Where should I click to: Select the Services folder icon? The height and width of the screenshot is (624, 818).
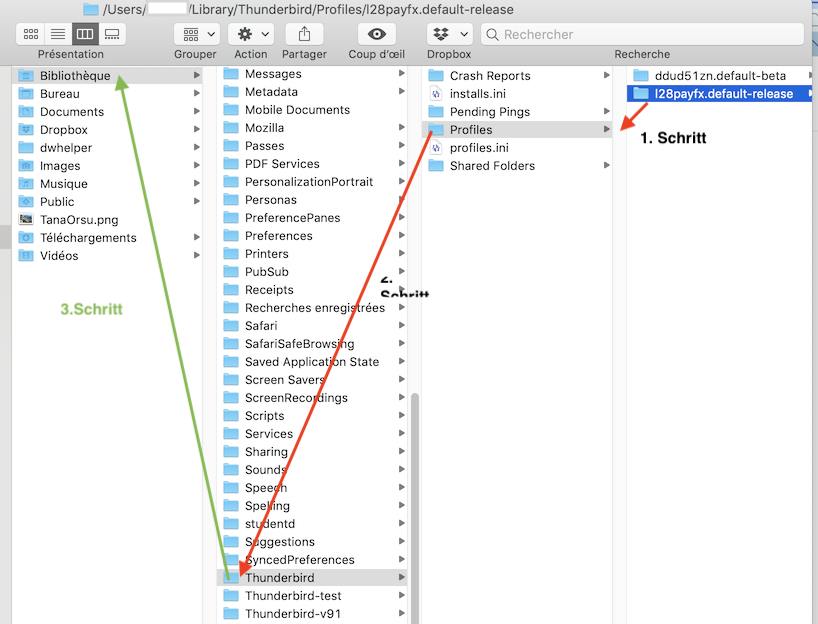coord(231,434)
